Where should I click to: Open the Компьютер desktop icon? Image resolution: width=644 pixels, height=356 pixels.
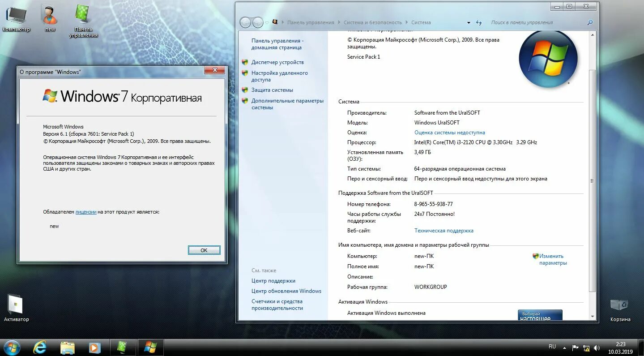[x=16, y=18]
